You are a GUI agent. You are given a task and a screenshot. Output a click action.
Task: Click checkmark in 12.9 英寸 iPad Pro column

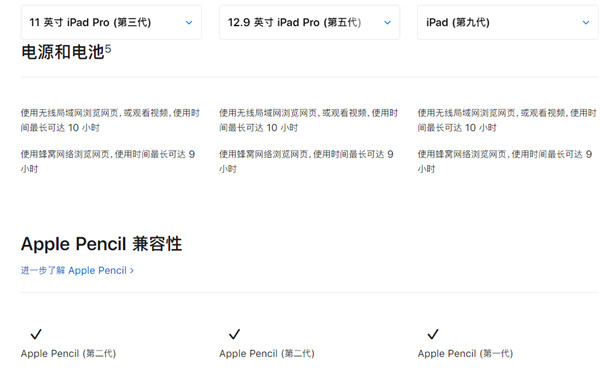tap(235, 334)
